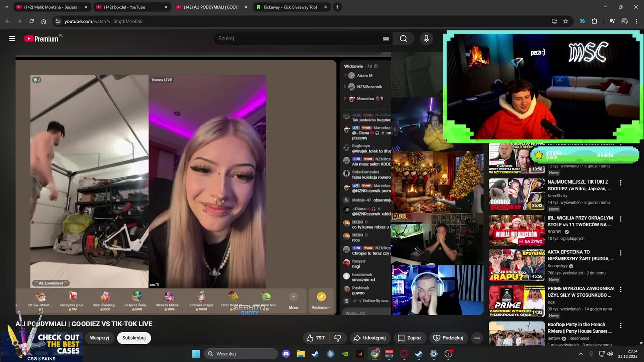Close the boxdel - YouTube tab

tap(166, 7)
